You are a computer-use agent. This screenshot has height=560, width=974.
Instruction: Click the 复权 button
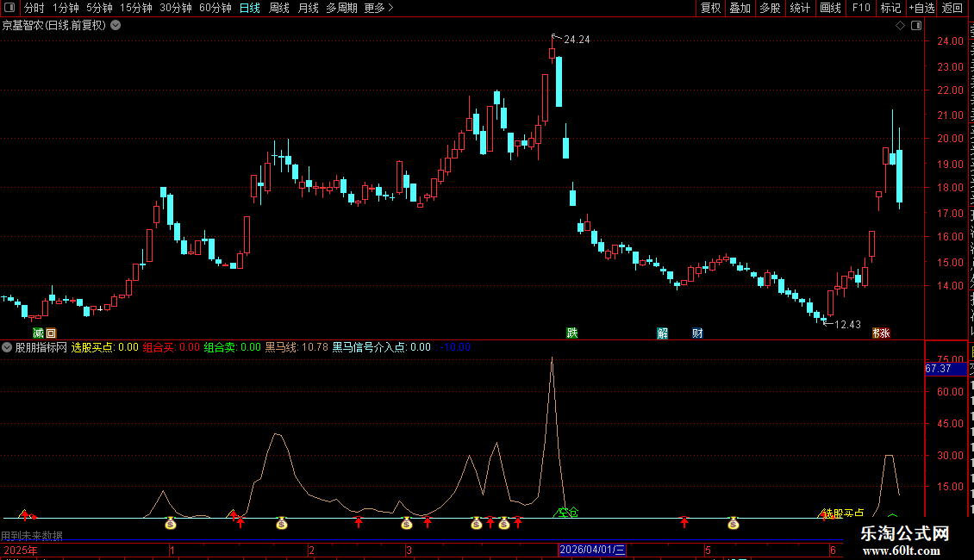coord(710,8)
